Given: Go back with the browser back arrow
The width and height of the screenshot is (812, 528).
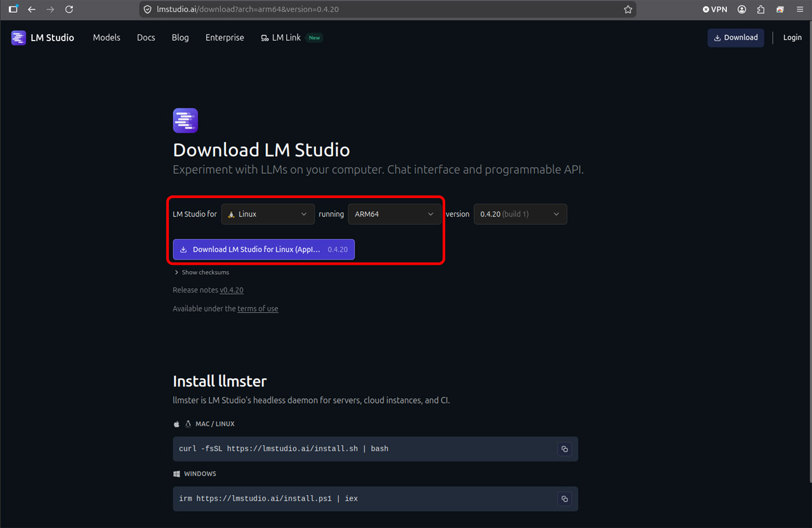Looking at the screenshot, I should (32, 10).
